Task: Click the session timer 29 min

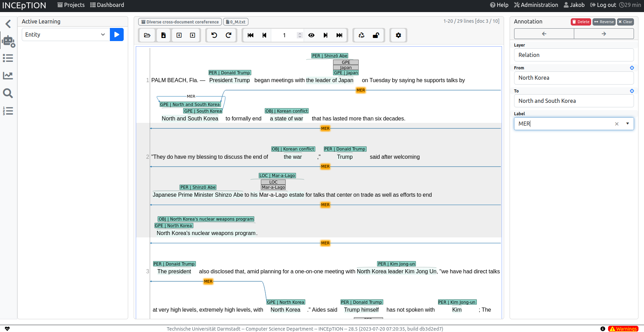Action: [630, 5]
